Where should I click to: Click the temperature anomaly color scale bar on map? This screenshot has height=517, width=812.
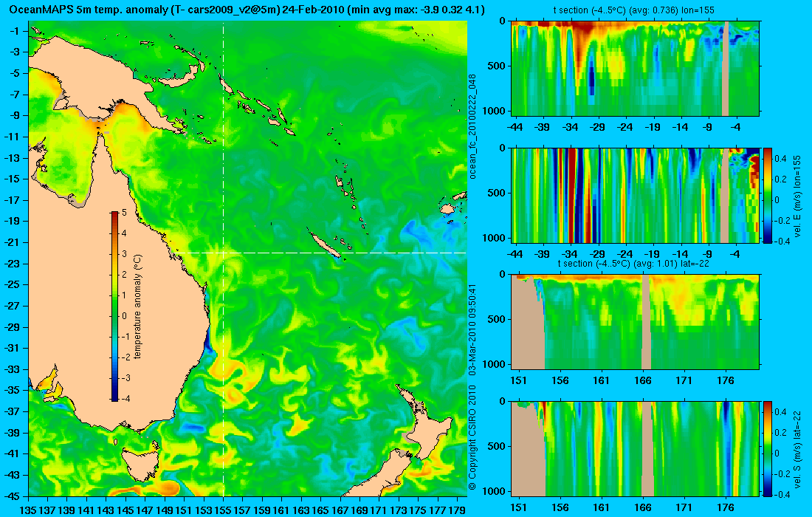[x=114, y=306]
